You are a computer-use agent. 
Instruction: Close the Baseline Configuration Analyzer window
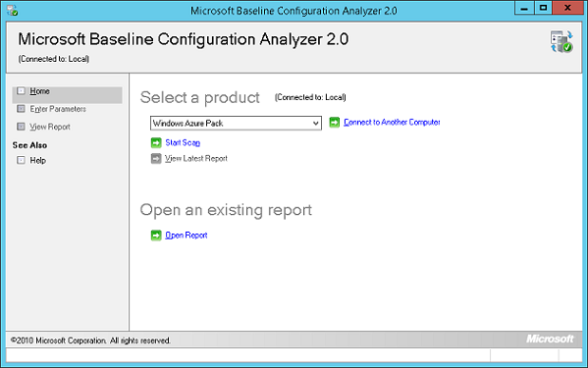(567, 8)
